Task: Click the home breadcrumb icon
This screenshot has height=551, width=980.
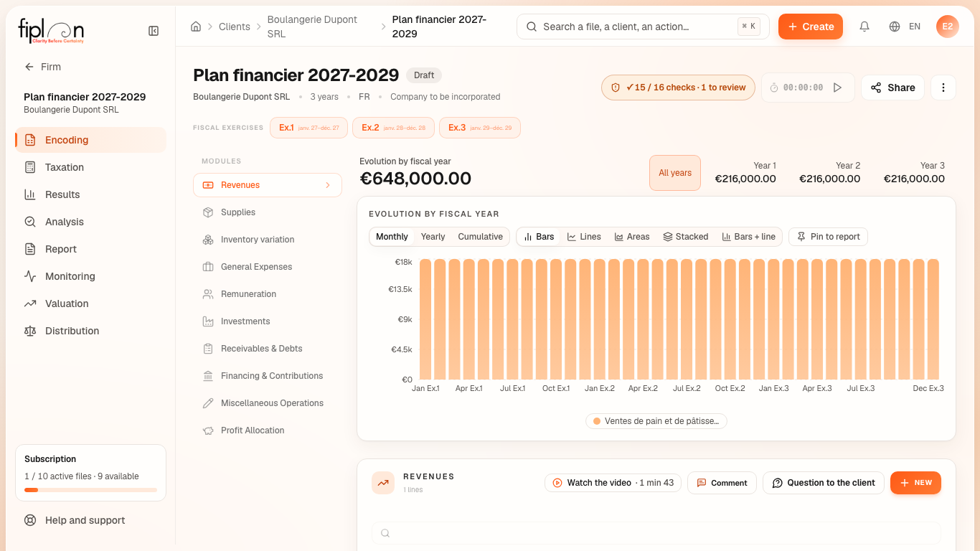Action: (x=196, y=27)
